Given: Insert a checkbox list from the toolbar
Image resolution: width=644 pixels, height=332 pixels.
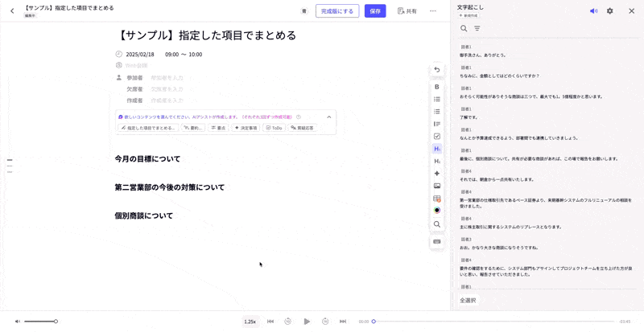Looking at the screenshot, I should click(x=437, y=137).
